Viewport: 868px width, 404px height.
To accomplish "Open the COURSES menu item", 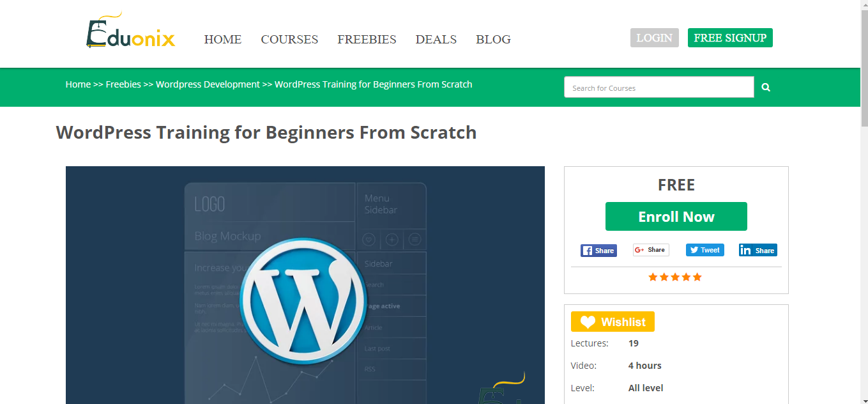I will pos(289,40).
